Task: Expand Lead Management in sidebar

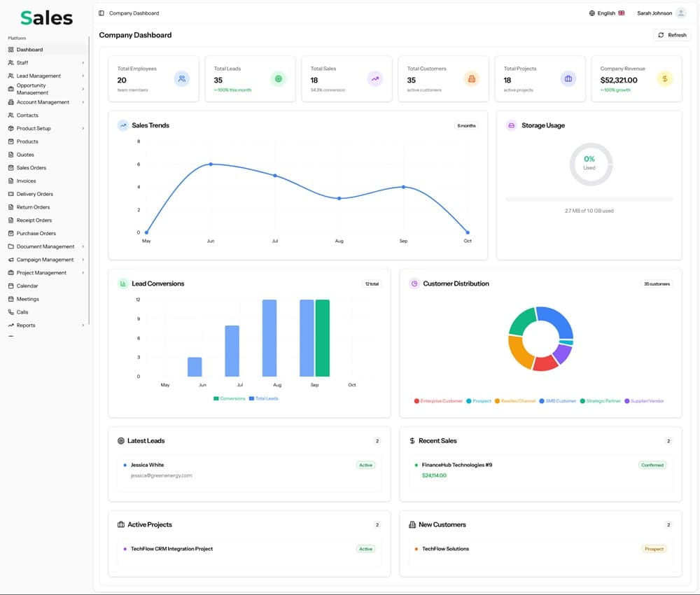Action: pyautogui.click(x=83, y=76)
